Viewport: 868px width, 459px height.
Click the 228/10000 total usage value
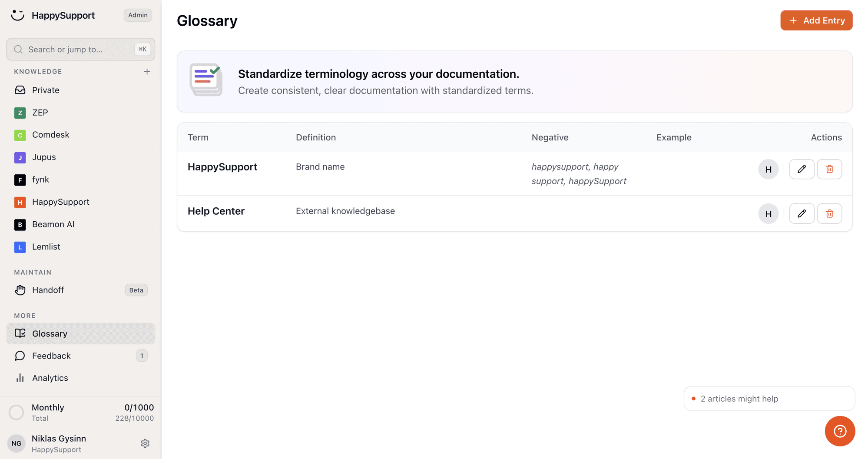click(x=134, y=418)
